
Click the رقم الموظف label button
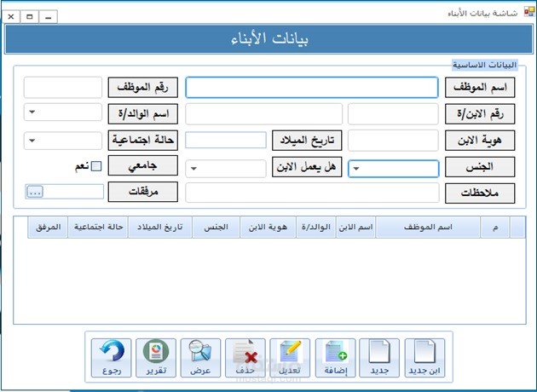pyautogui.click(x=143, y=88)
